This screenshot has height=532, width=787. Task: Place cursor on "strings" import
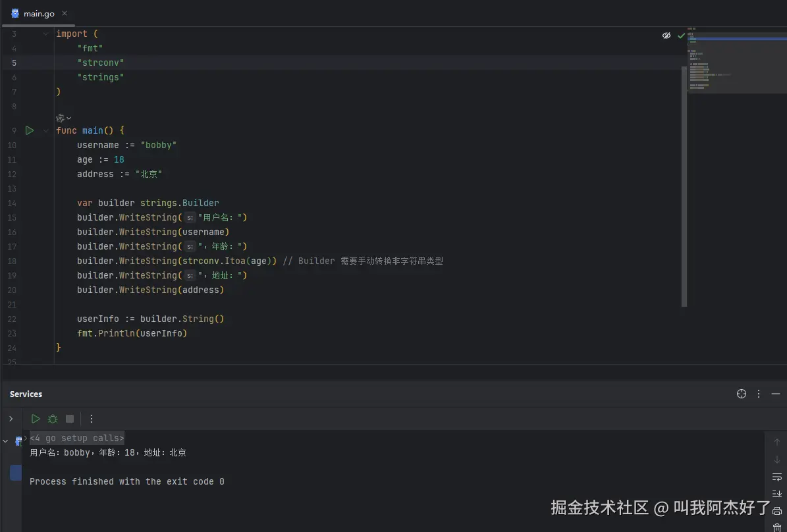[100, 77]
